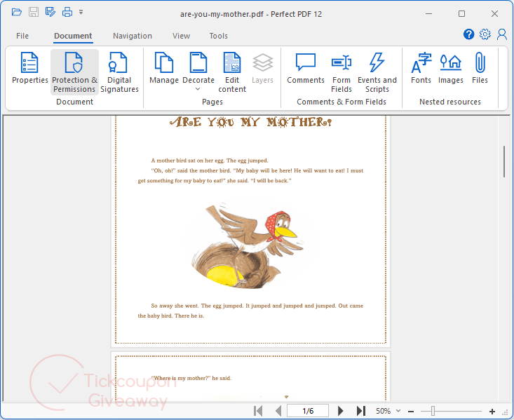Open Protection & Permissions
514x420 pixels.
click(x=75, y=72)
